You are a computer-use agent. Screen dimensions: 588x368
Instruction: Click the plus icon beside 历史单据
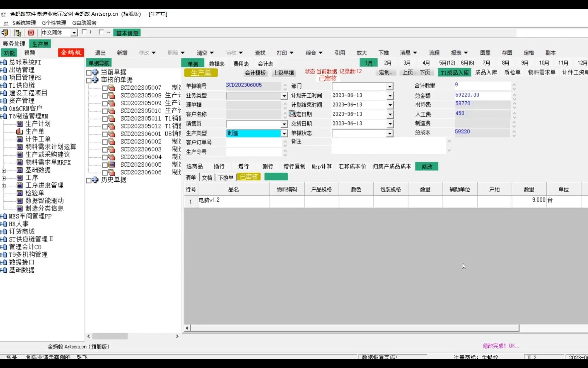point(95,180)
